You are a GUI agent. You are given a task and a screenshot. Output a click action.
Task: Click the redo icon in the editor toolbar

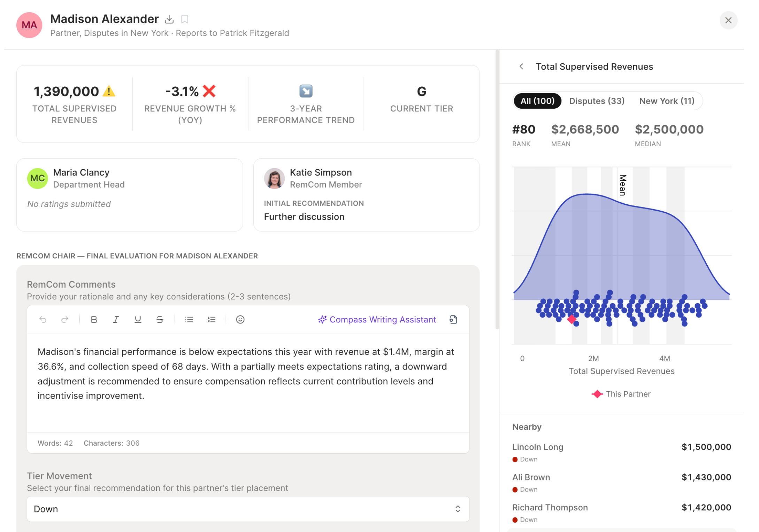coord(65,319)
